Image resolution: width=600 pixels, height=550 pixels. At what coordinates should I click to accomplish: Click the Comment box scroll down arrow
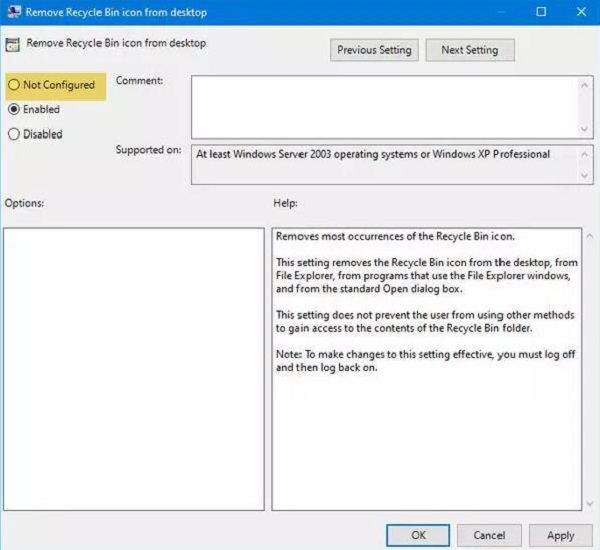click(x=584, y=129)
